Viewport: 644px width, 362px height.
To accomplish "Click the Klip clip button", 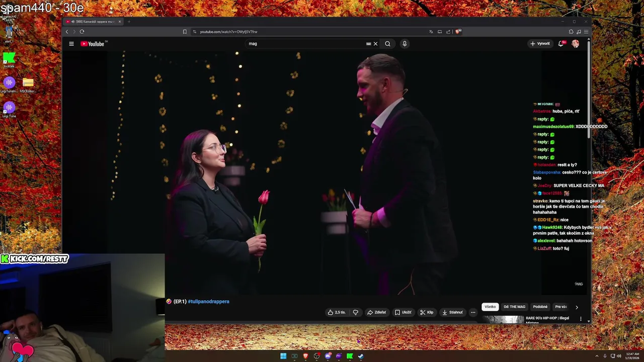I will (427, 312).
